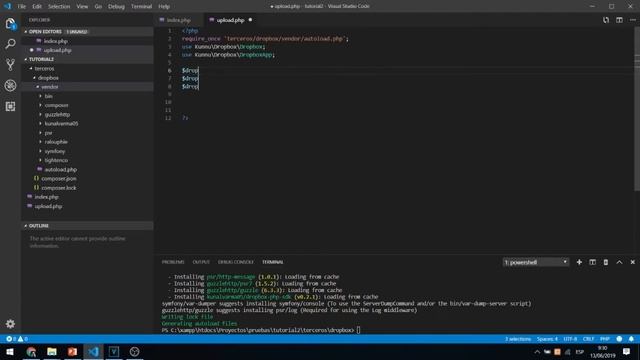Open autoload.php in the vendor folder
The height and width of the screenshot is (360, 640).
[60, 169]
